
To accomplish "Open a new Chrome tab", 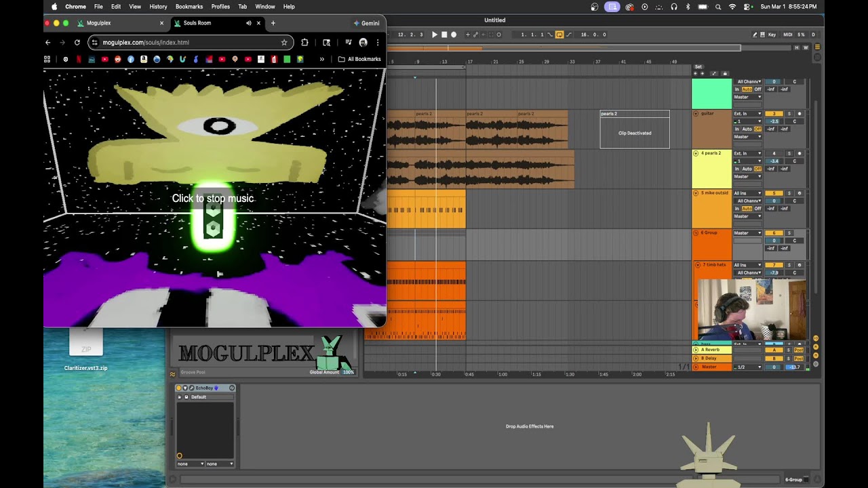I will (x=273, y=23).
